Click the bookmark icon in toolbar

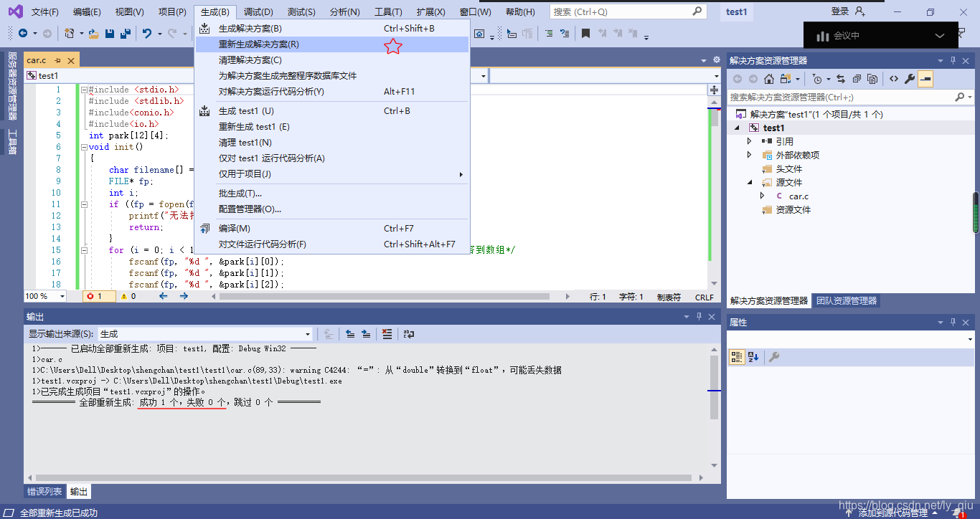coord(586,33)
